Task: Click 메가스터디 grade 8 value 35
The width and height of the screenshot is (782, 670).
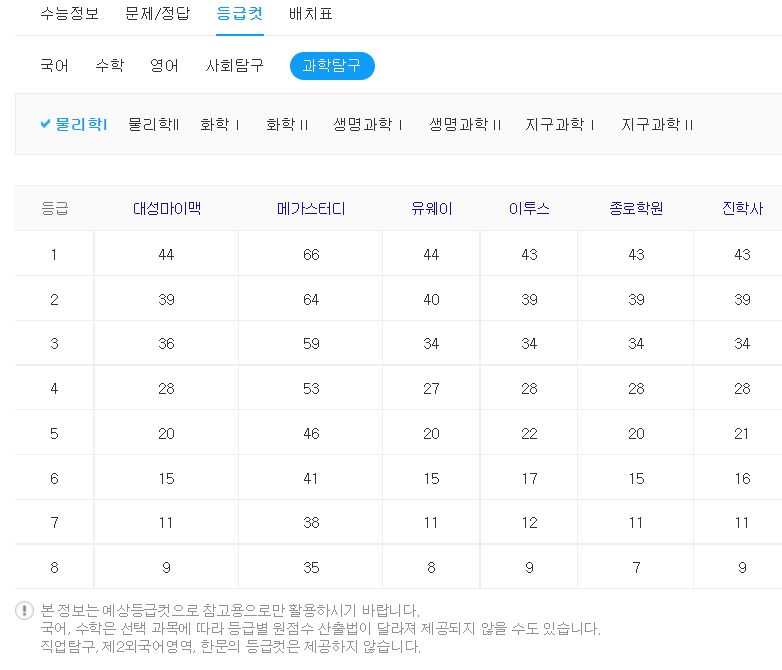Action: pyautogui.click(x=311, y=567)
